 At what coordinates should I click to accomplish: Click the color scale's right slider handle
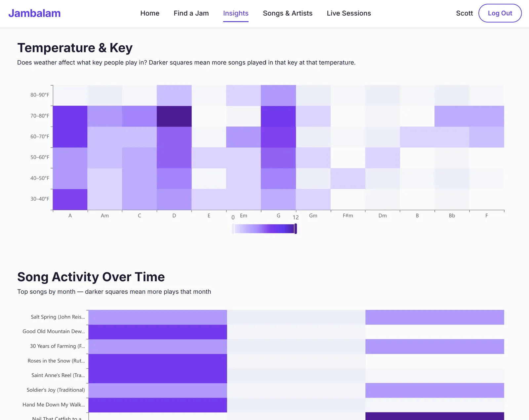296,229
